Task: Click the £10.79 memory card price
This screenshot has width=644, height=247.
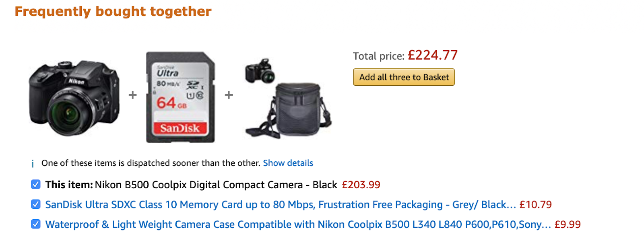Action: 536,205
